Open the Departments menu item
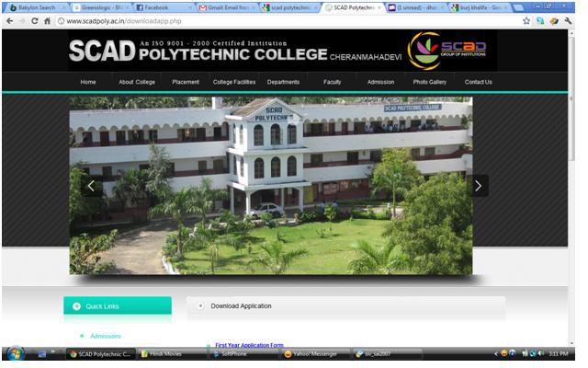Screen dimensions: 588x368 [283, 82]
